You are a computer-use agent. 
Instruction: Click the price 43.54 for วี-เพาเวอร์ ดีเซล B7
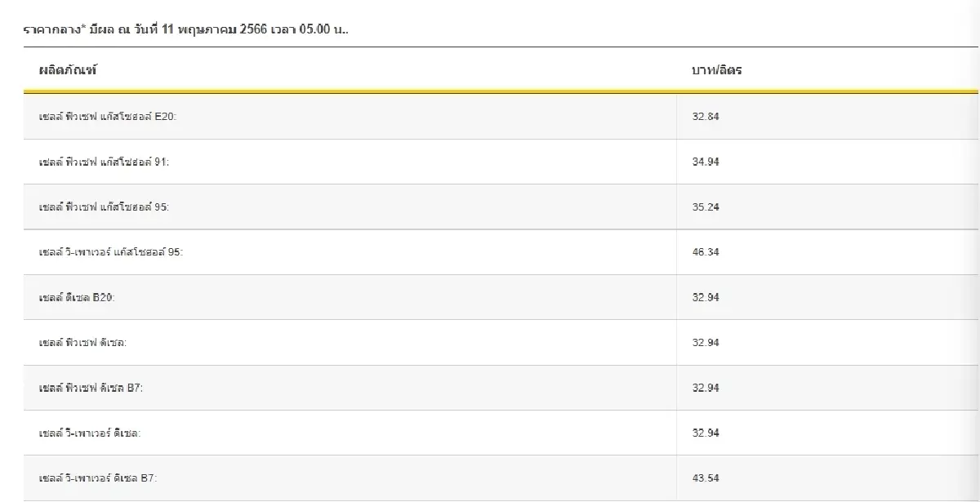[x=706, y=478]
